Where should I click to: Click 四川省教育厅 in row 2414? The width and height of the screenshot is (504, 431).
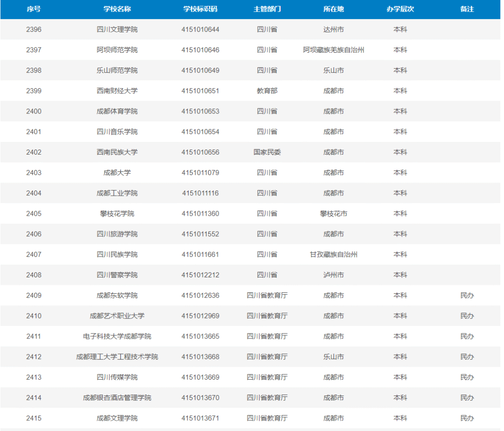point(267,397)
